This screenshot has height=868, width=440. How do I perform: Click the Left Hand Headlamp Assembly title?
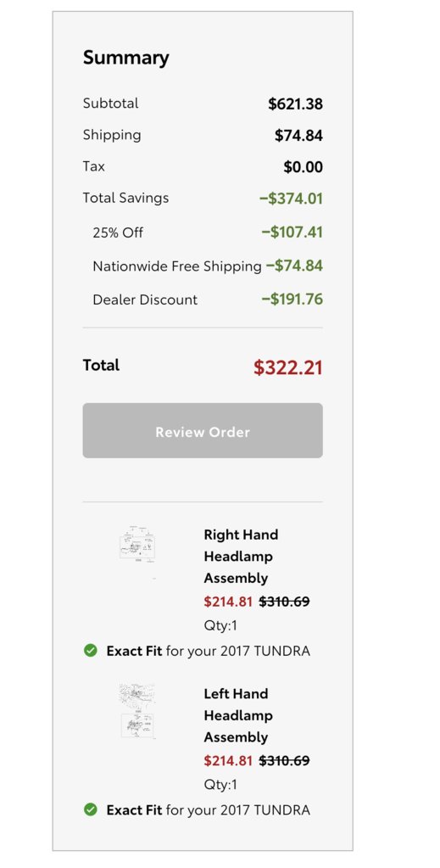(238, 715)
